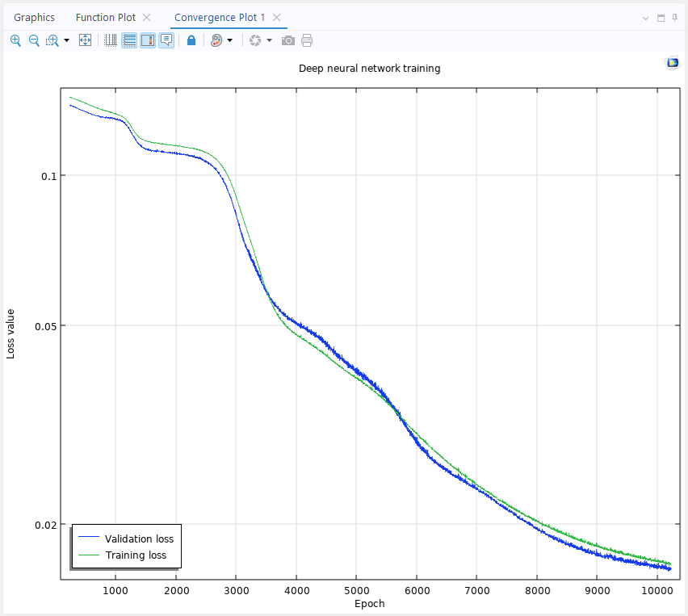Click the 5000 x-axis tick label
This screenshot has height=616, width=688.
click(x=356, y=590)
